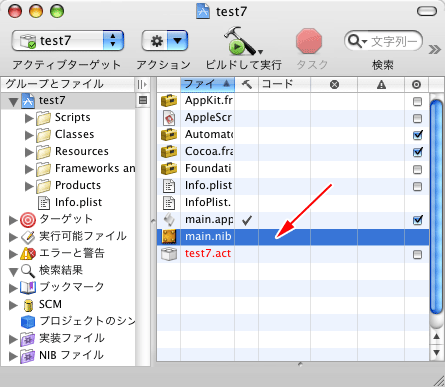Click the hammer build column header

pyautogui.click(x=247, y=84)
